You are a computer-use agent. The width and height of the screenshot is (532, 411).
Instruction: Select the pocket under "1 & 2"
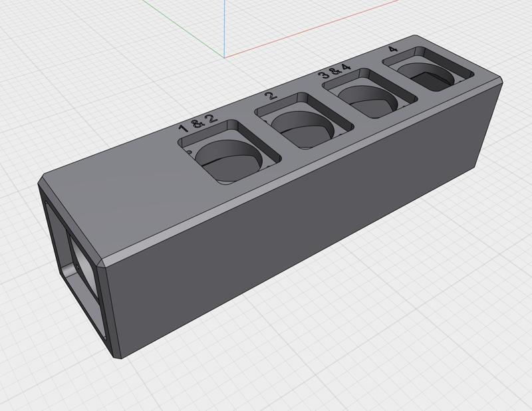click(x=229, y=153)
